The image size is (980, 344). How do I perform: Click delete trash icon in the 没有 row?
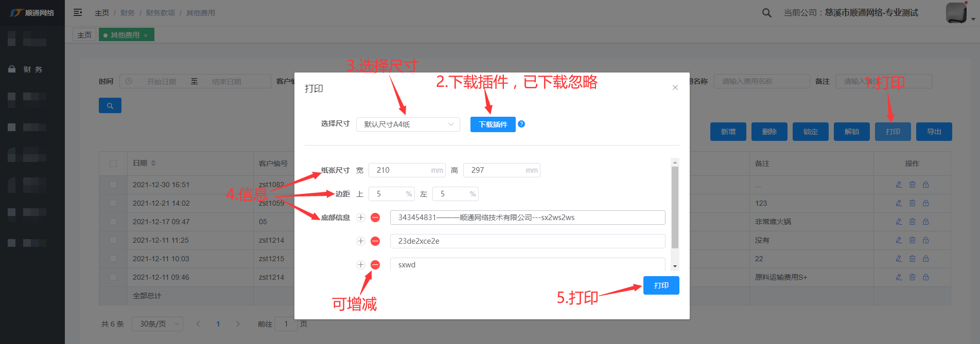912,240
